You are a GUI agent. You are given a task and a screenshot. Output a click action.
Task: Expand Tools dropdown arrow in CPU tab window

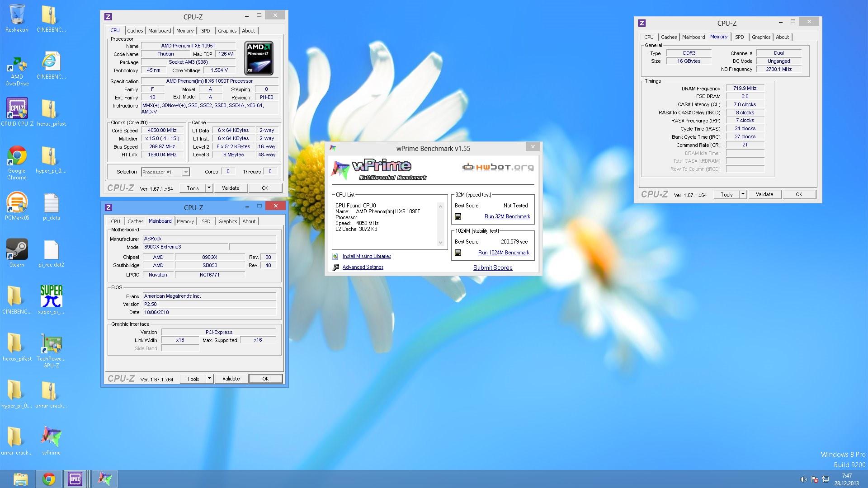(x=209, y=188)
